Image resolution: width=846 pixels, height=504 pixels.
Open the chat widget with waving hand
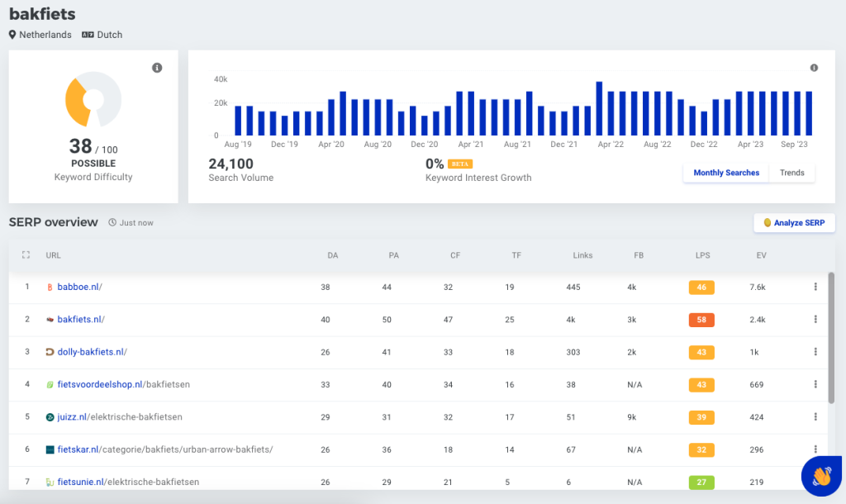tap(821, 476)
